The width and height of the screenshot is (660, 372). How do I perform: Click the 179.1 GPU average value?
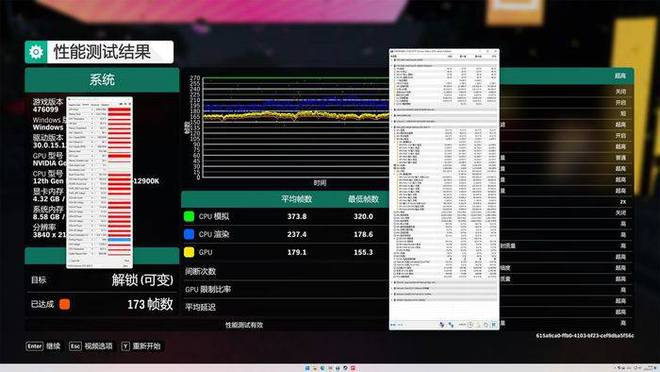coord(297,252)
